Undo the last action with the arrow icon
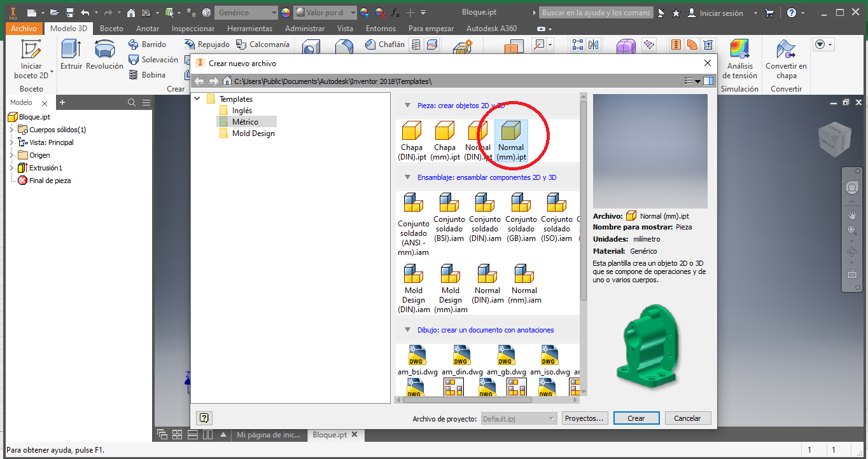The height and width of the screenshot is (459, 868). click(x=85, y=13)
